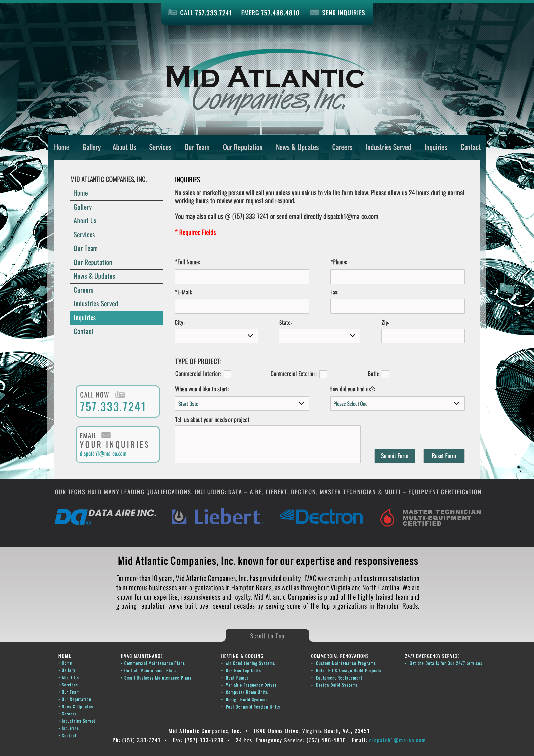Open Pool Dehumidification Units footer link

tap(253, 707)
